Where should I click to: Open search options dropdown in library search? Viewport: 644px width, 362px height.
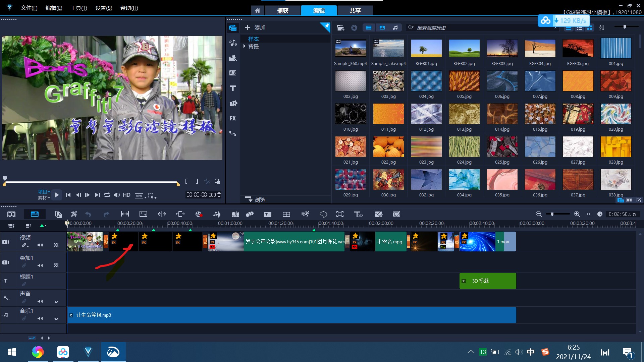tap(411, 27)
